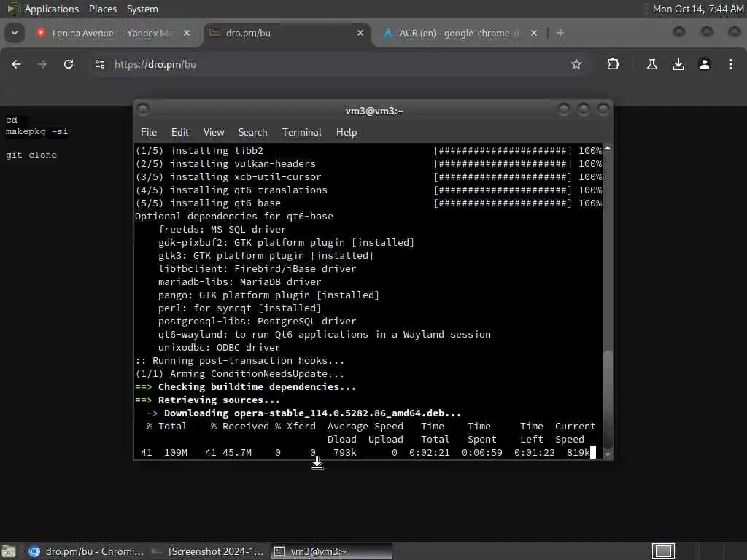
Task: Open the terminal Search menu
Action: point(252,133)
